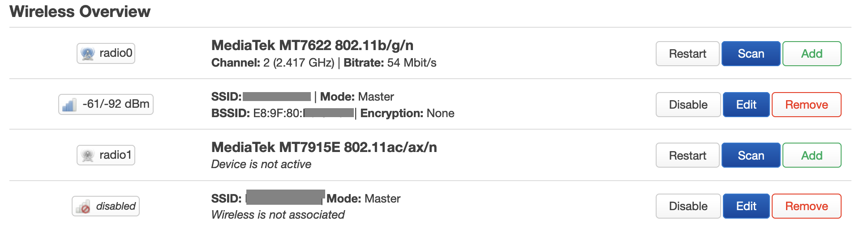Click the disabled network status icon
This screenshot has height=245, width=868.
[83, 207]
